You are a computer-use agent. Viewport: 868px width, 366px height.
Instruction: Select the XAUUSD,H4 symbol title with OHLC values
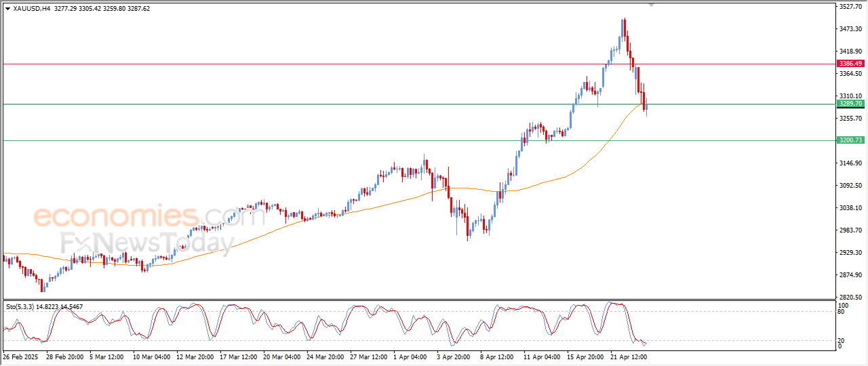[x=81, y=9]
